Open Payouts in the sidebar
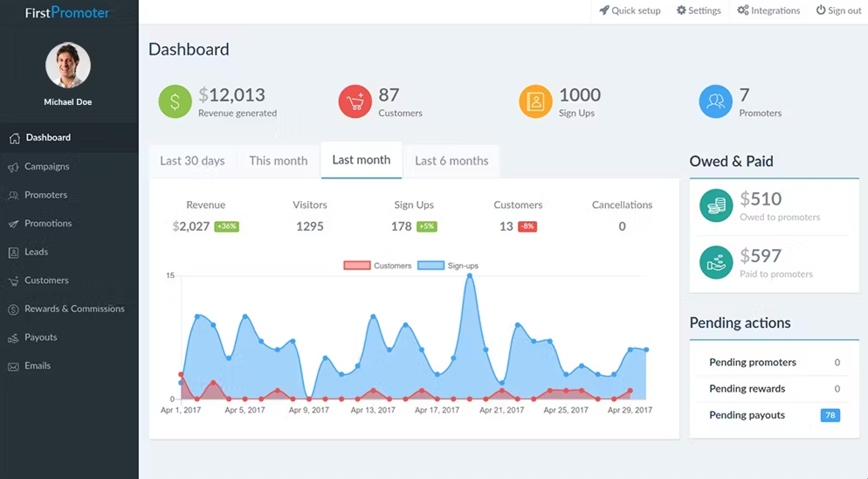Image resolution: width=868 pixels, height=479 pixels. point(41,337)
